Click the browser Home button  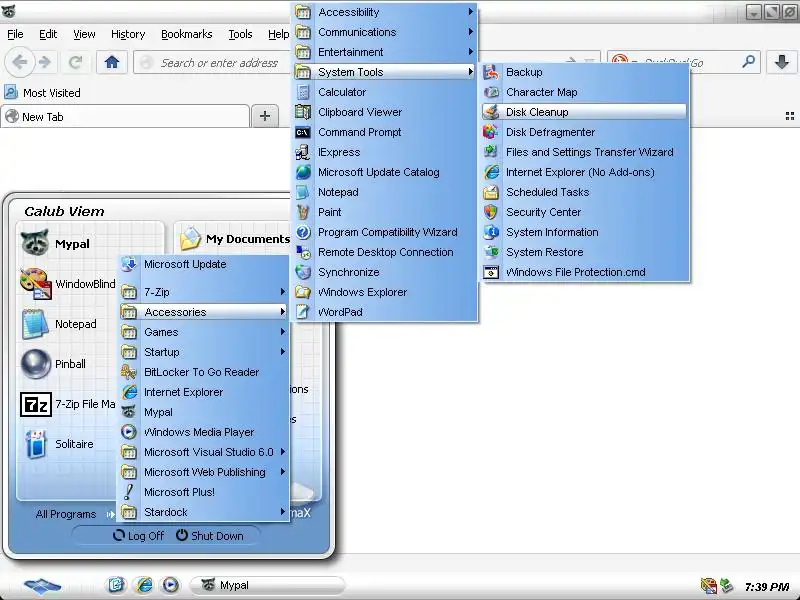tap(112, 62)
